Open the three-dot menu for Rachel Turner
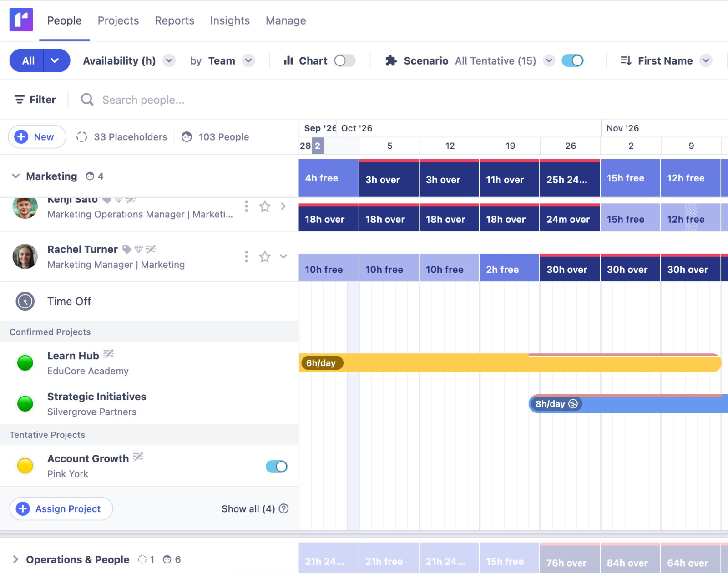Image resolution: width=728 pixels, height=573 pixels. (246, 256)
